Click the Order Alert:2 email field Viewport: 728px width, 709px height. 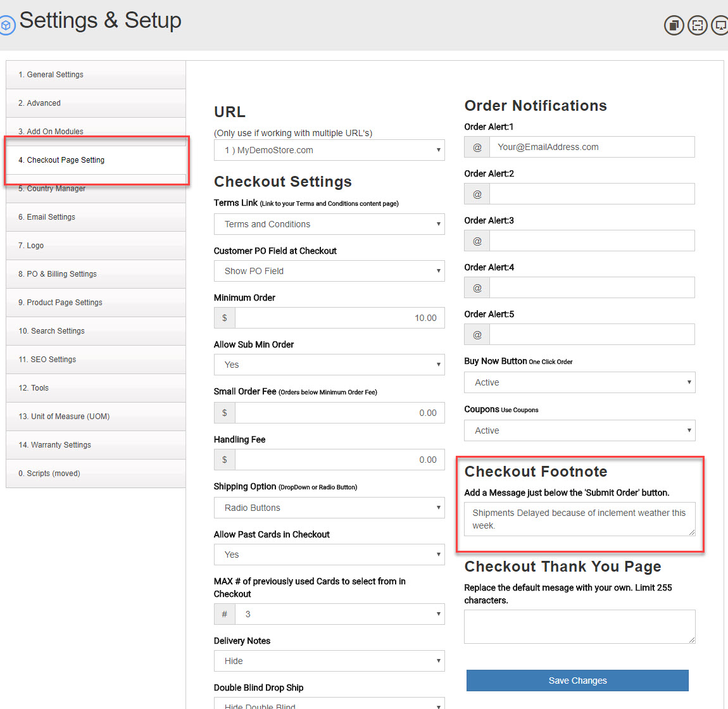point(591,194)
